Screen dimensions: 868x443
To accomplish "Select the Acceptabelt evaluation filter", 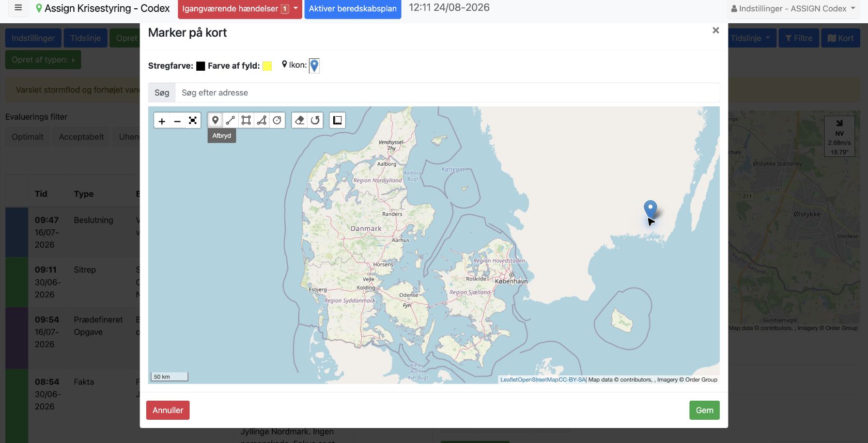I will pos(81,137).
